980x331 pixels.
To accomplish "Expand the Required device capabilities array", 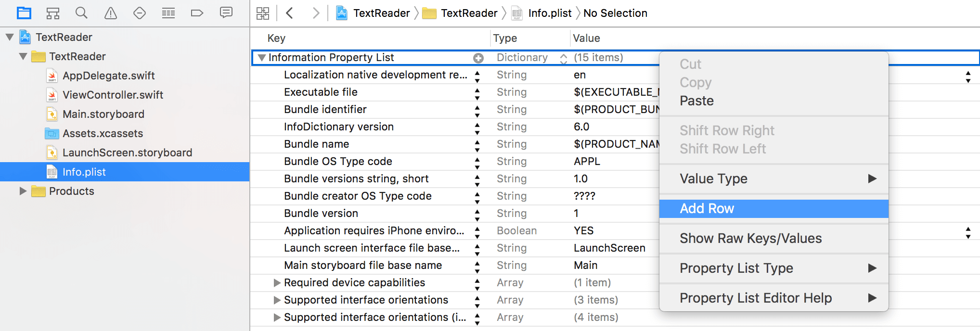I will pos(277,283).
